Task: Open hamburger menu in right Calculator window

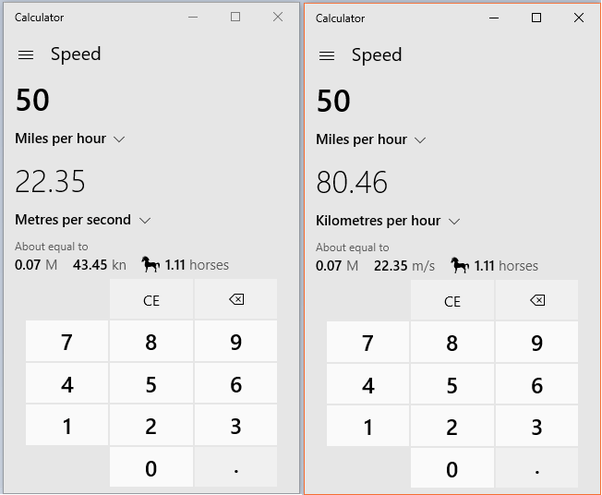Action: (x=327, y=56)
